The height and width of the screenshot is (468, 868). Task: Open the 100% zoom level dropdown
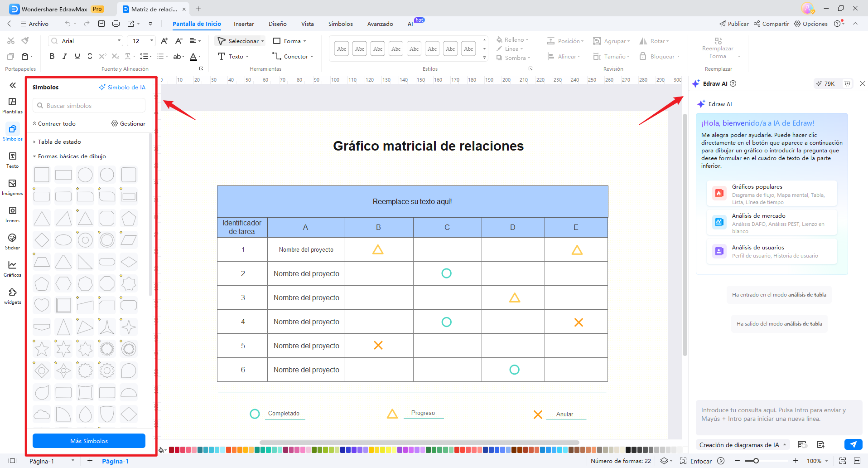tap(818, 461)
